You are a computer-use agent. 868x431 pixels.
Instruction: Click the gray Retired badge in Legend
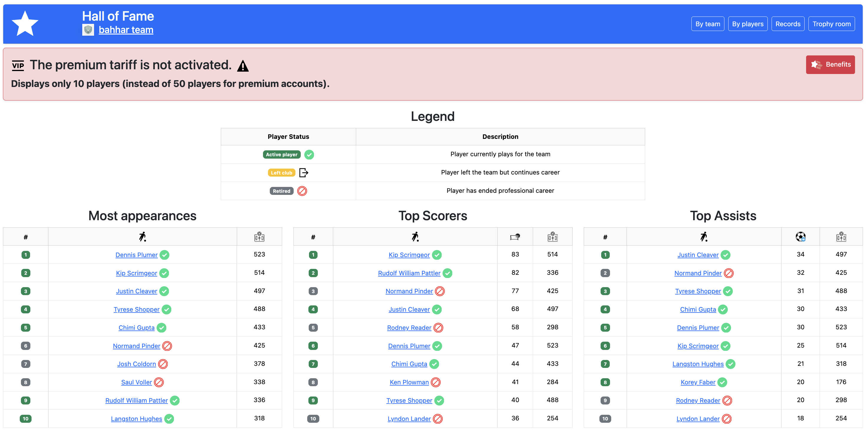pyautogui.click(x=282, y=191)
